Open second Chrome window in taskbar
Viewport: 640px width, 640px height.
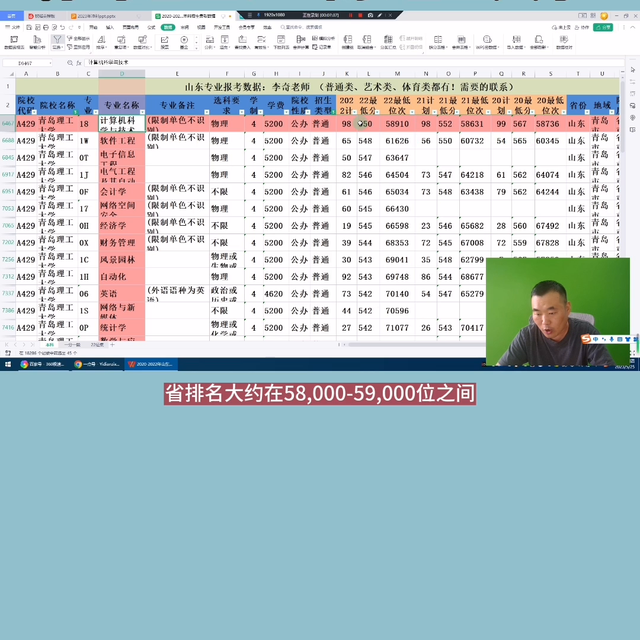(x=97, y=364)
